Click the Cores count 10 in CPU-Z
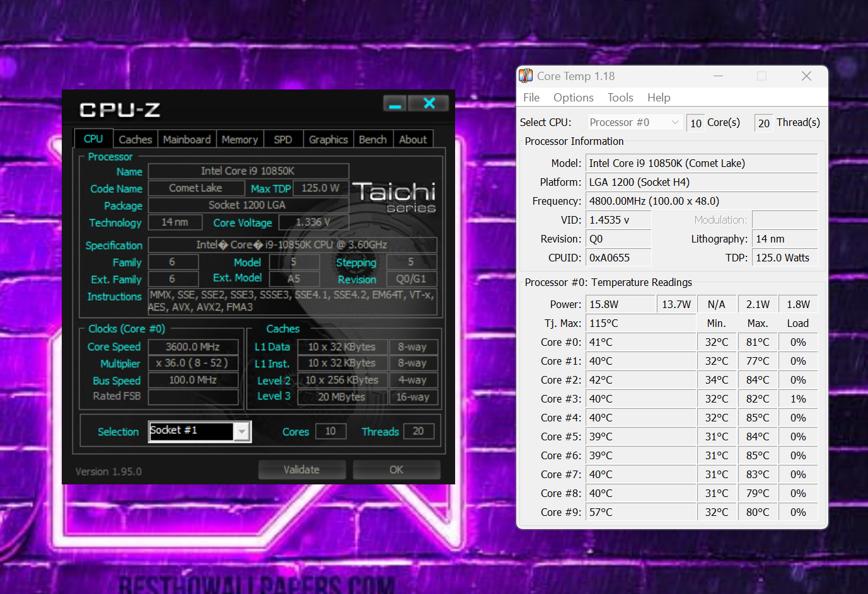The width and height of the screenshot is (868, 594). pyautogui.click(x=330, y=431)
